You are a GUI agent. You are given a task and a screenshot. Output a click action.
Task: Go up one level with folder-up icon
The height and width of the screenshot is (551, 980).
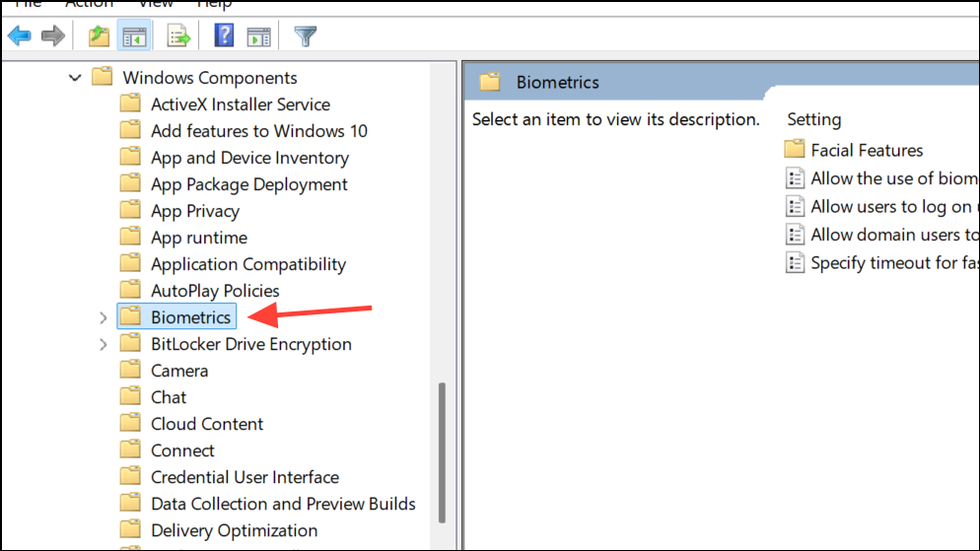pyautogui.click(x=99, y=36)
